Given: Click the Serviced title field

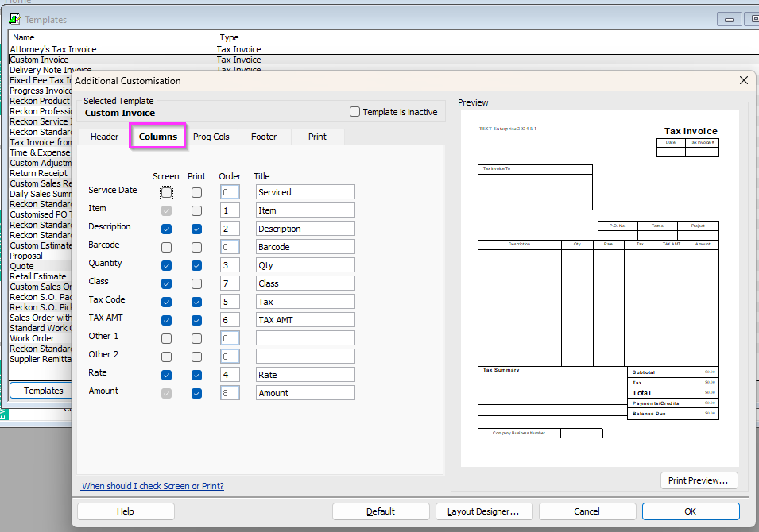Looking at the screenshot, I should 305,192.
